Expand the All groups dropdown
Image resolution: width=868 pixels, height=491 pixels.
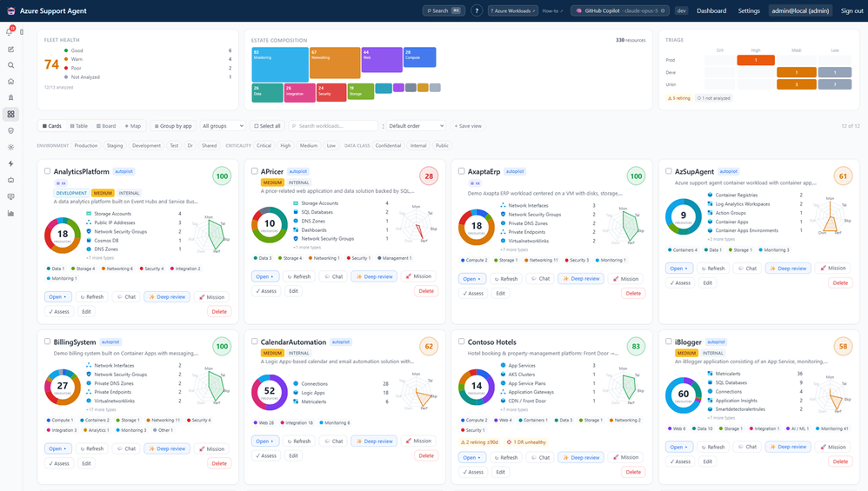[223, 126]
